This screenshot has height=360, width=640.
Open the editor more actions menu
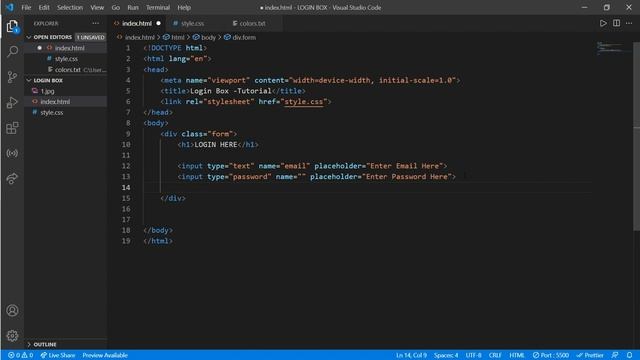click(629, 23)
